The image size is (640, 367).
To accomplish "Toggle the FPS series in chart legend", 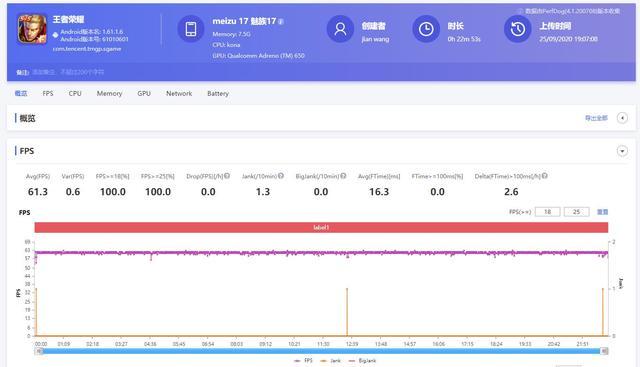I will [303, 361].
